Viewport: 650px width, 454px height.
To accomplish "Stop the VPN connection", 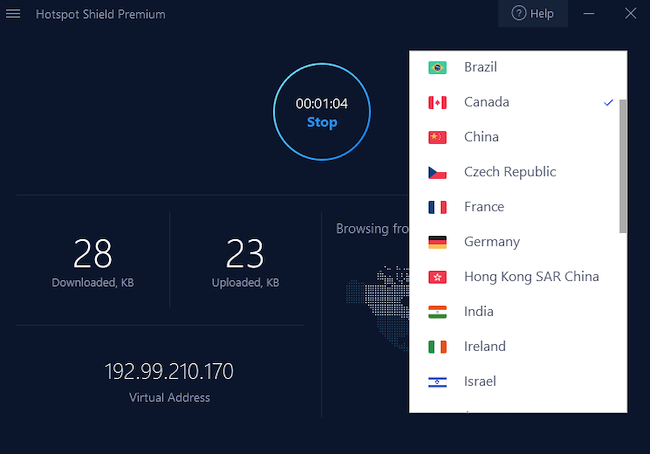I will point(322,122).
